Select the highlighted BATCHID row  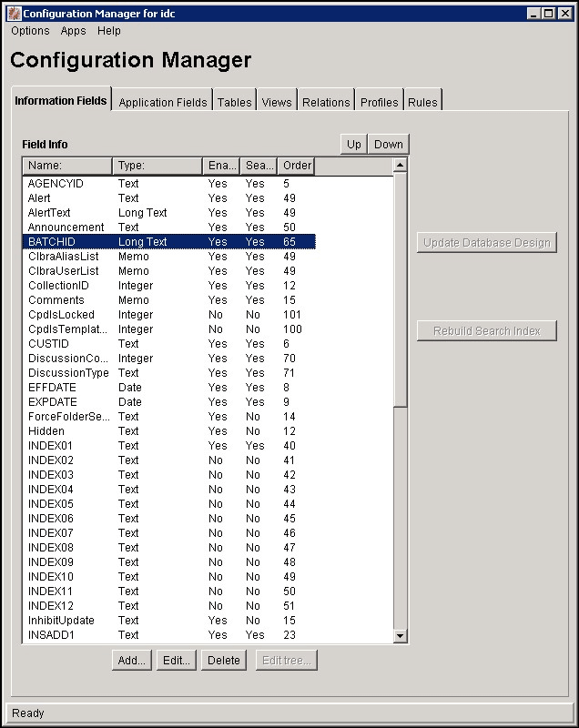[x=169, y=242]
